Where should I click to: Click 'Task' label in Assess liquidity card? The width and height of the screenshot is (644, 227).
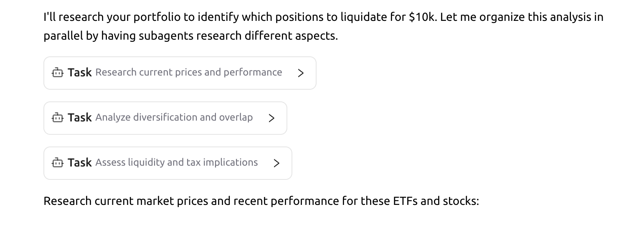[x=79, y=162]
